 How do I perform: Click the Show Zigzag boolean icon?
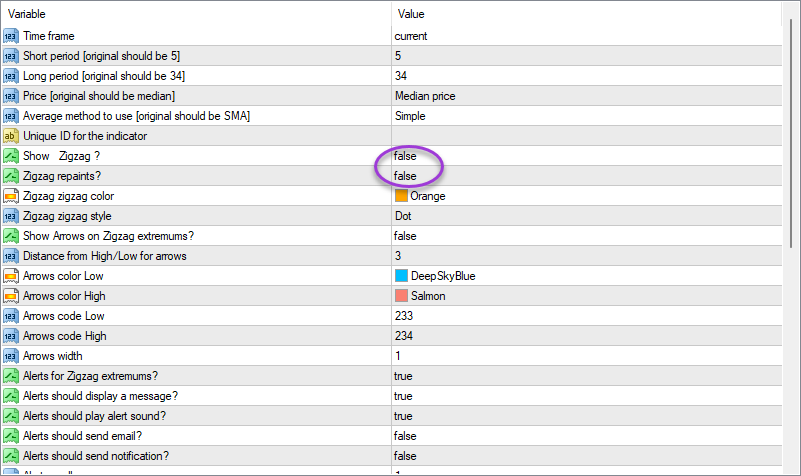[11, 156]
